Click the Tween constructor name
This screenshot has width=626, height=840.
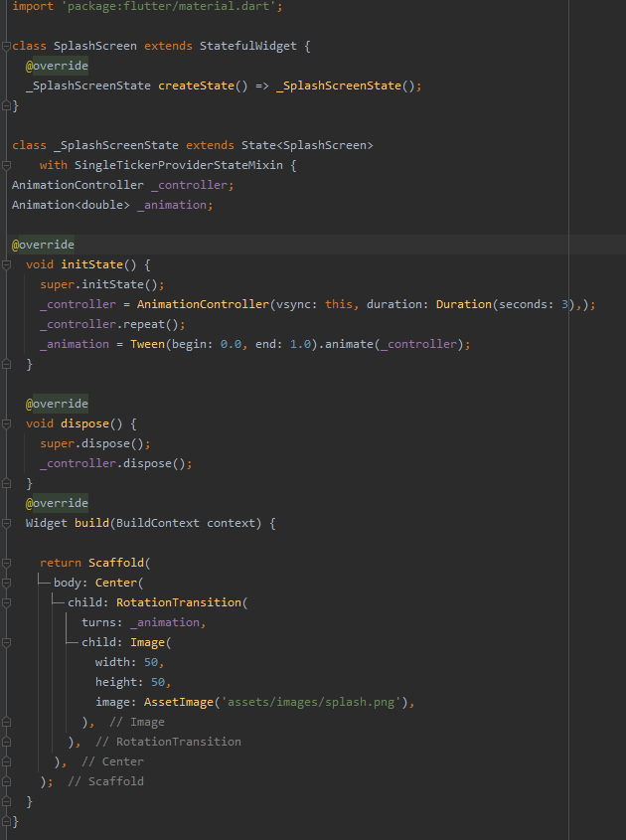pyautogui.click(x=147, y=345)
